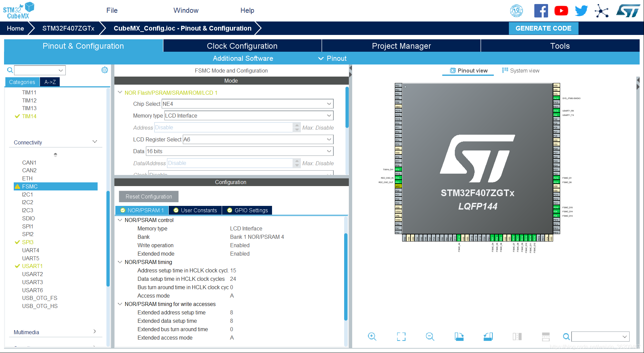Open the Window menu

(x=186, y=10)
